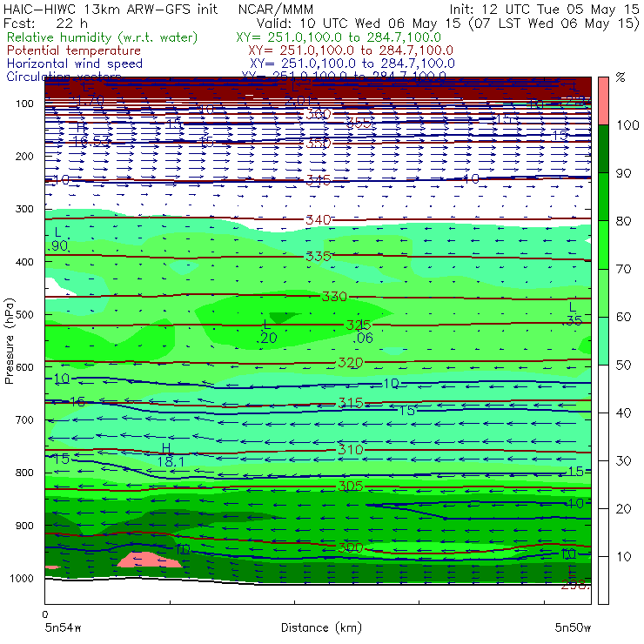Click the 700 pressure axis tick label
This screenshot has width=644, height=644.
coord(24,419)
